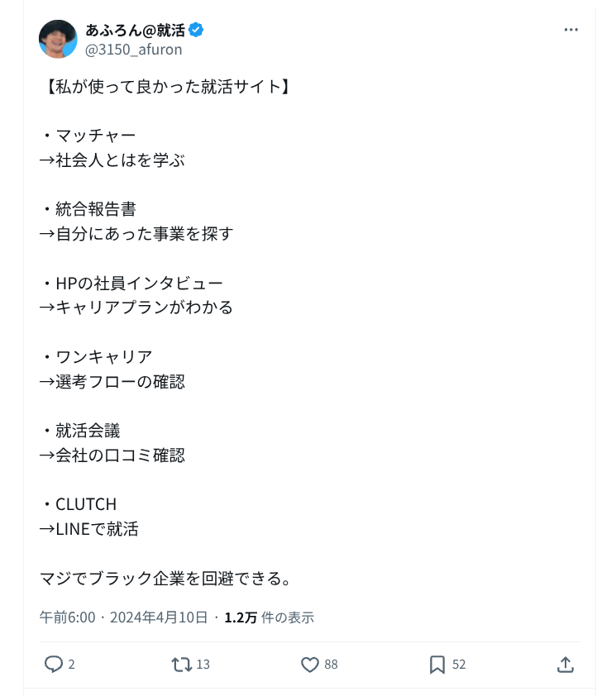Click the reply count 2

point(71,665)
